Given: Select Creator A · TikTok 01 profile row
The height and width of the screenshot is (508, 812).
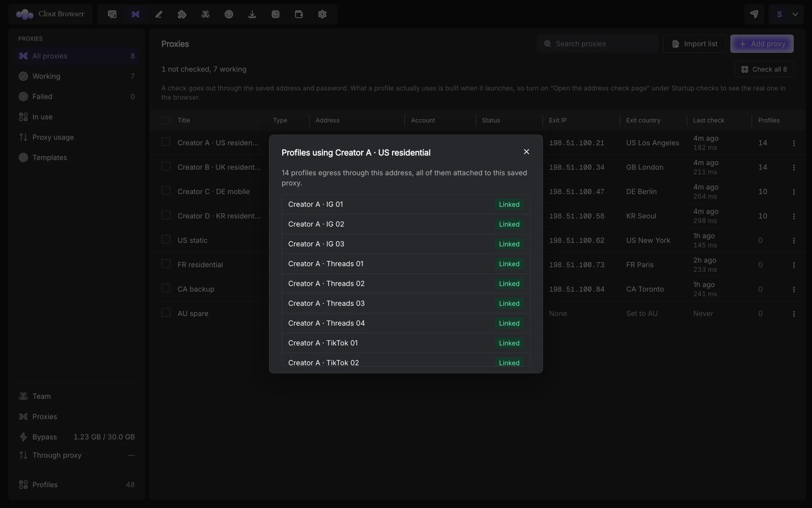Looking at the screenshot, I should coord(406,343).
